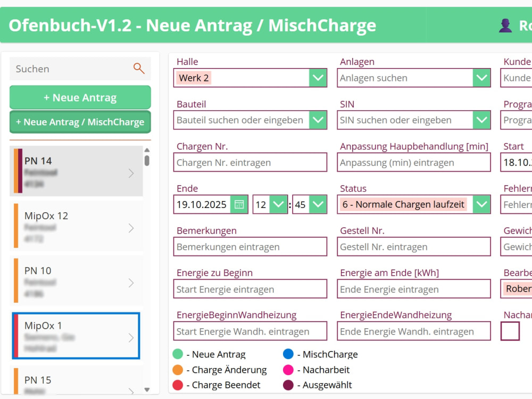Tick the Nacharbeit checkbox

tap(510, 331)
